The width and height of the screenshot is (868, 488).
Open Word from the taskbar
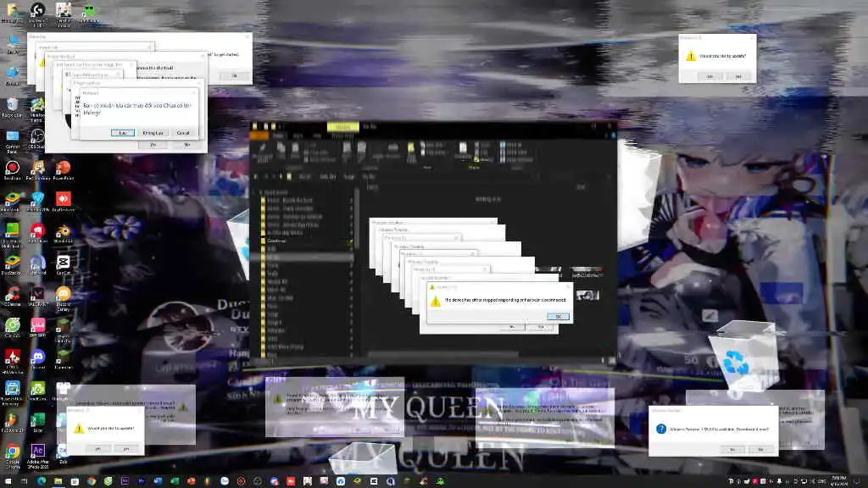tap(158, 481)
